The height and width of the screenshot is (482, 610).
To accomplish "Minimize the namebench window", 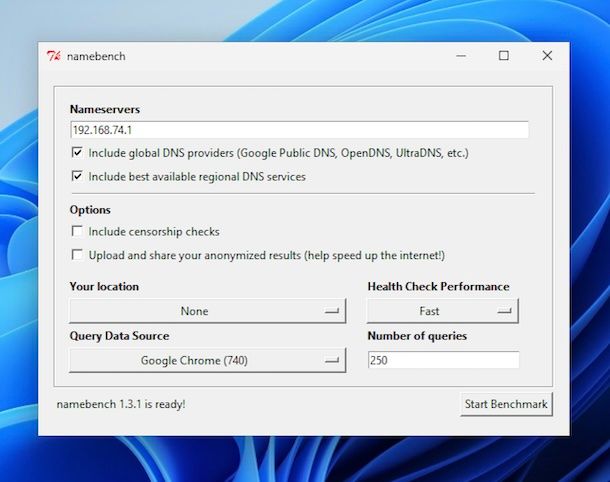I will pyautogui.click(x=461, y=56).
